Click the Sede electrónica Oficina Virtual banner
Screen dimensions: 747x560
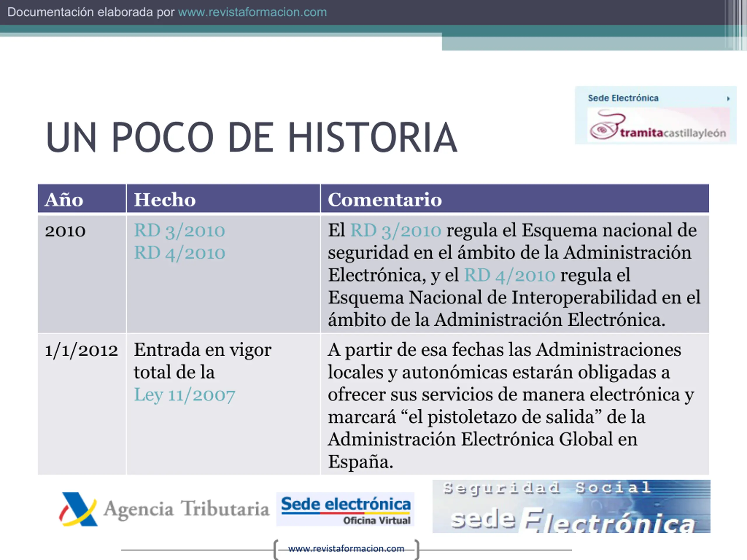coord(345,509)
